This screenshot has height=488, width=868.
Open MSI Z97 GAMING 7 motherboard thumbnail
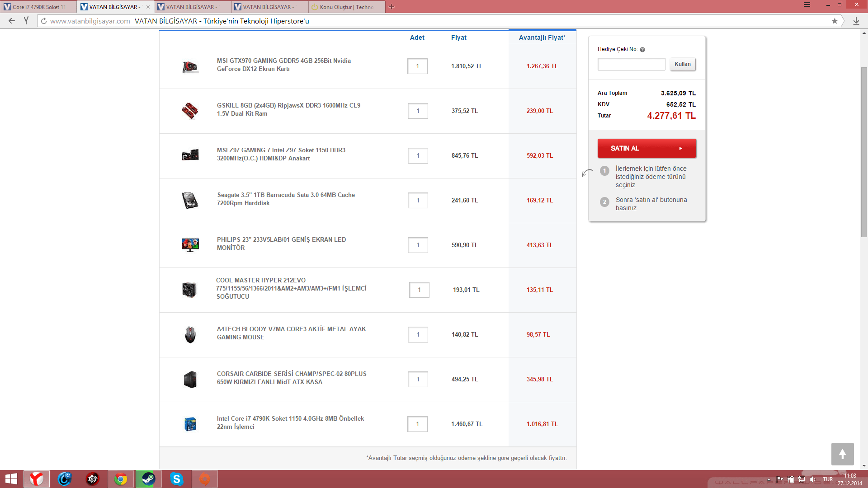tap(190, 155)
